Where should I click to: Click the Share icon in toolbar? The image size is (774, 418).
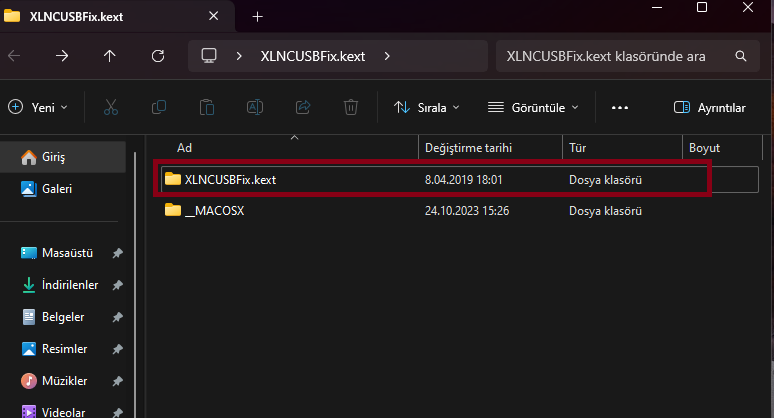(303, 107)
